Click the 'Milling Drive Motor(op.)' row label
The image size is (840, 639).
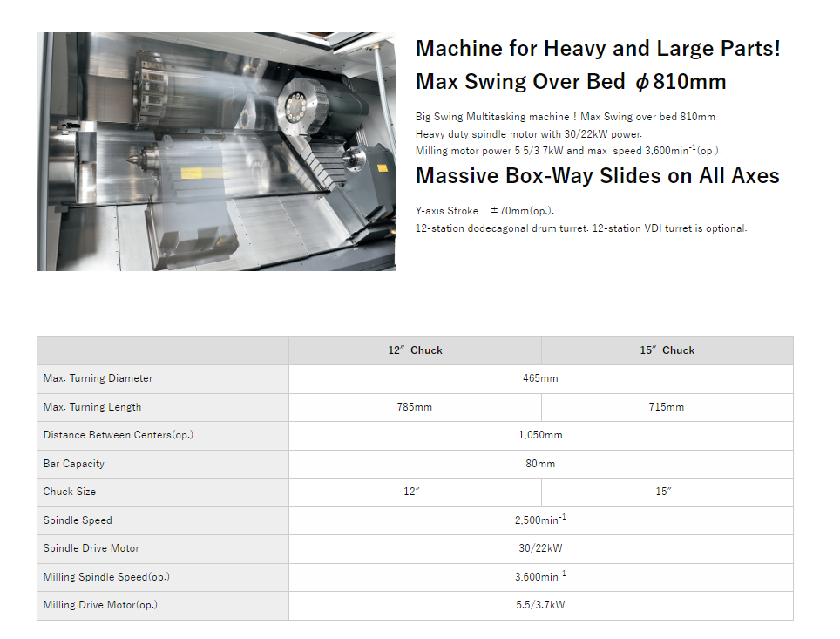pos(100,605)
